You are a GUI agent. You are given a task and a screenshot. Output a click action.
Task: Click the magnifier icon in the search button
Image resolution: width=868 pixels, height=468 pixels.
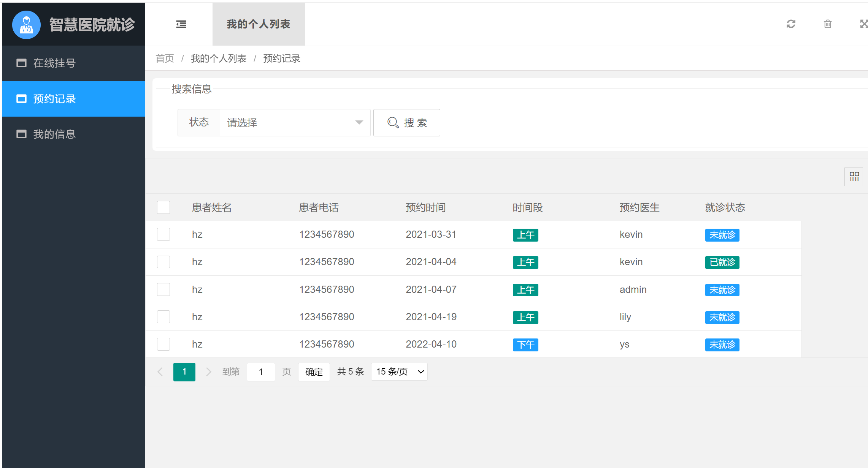click(x=393, y=123)
